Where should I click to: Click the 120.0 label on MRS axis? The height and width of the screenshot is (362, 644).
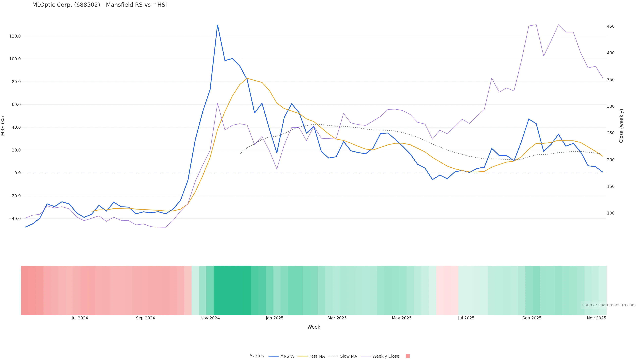pyautogui.click(x=15, y=36)
